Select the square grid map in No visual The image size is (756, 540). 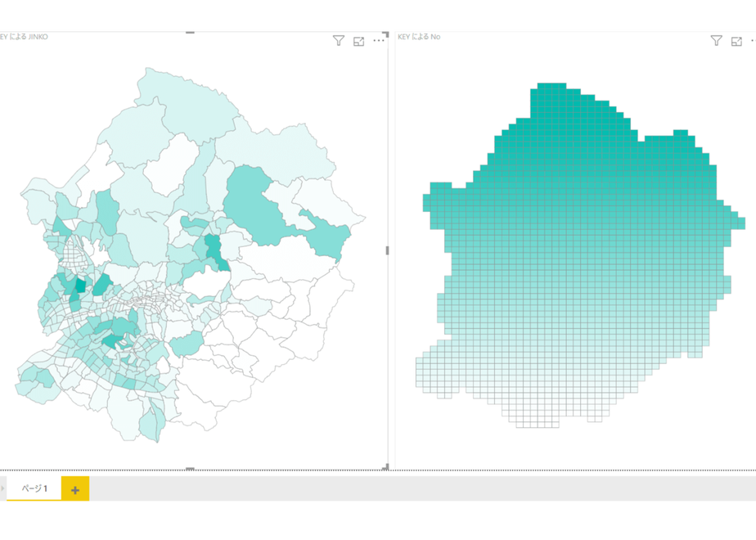(581, 255)
